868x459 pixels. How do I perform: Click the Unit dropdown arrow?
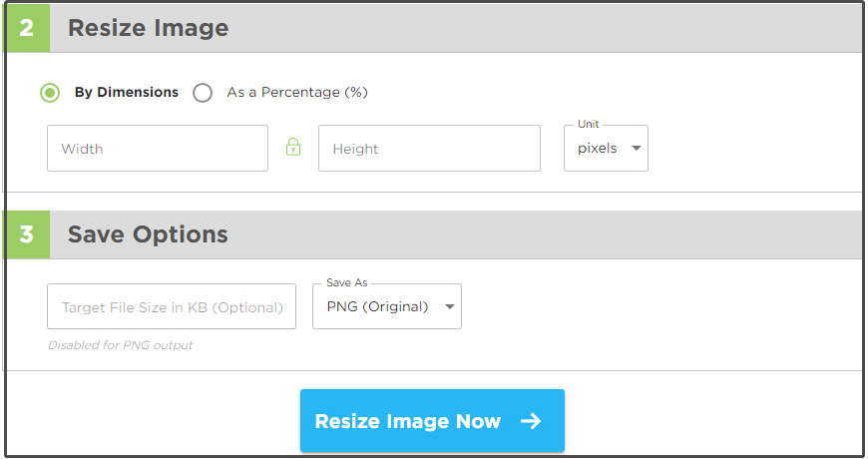637,149
